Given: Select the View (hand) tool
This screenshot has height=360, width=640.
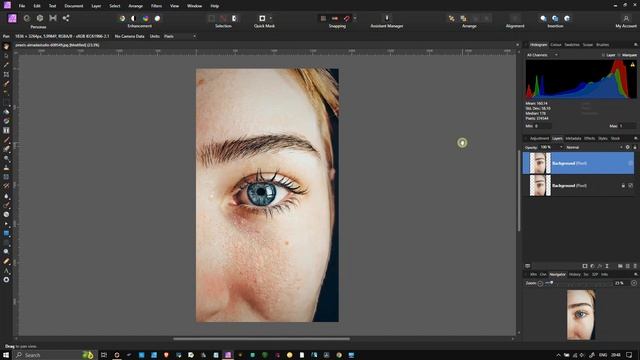Looking at the screenshot, I should pos(6,47).
